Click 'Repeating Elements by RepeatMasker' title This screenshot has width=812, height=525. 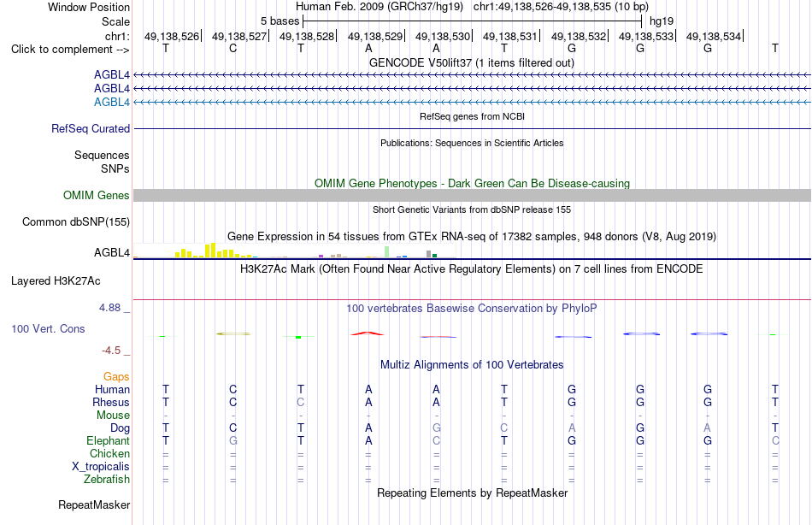[x=472, y=493]
